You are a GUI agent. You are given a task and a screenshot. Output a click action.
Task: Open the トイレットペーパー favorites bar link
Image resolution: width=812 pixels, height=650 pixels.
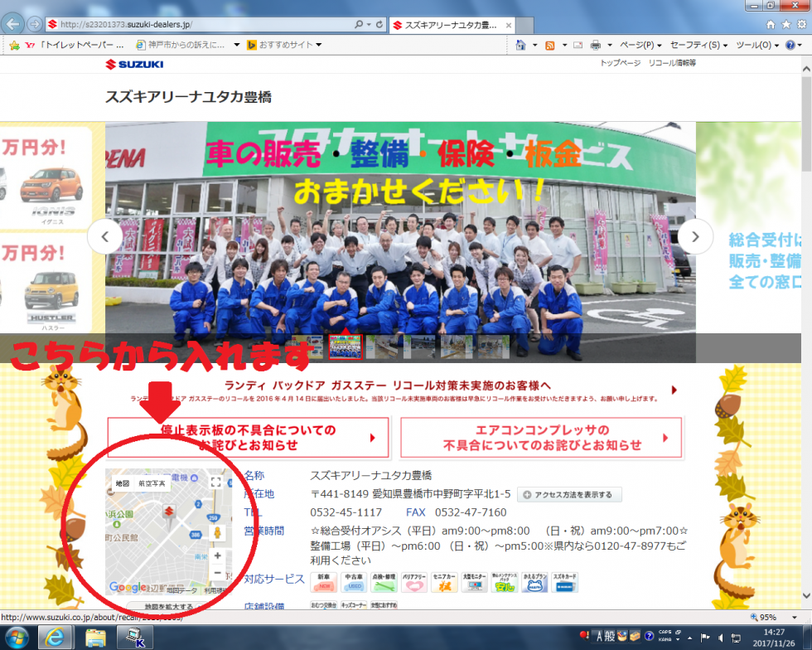tap(75, 45)
